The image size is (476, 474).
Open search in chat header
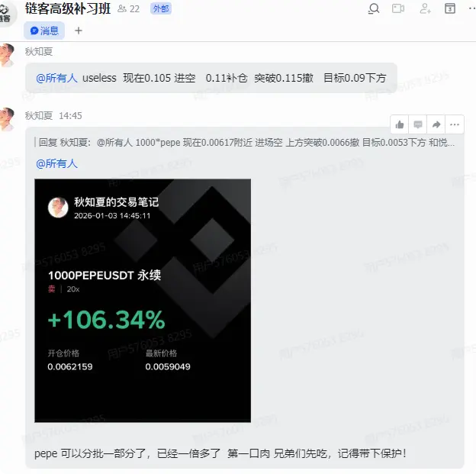(374, 8)
